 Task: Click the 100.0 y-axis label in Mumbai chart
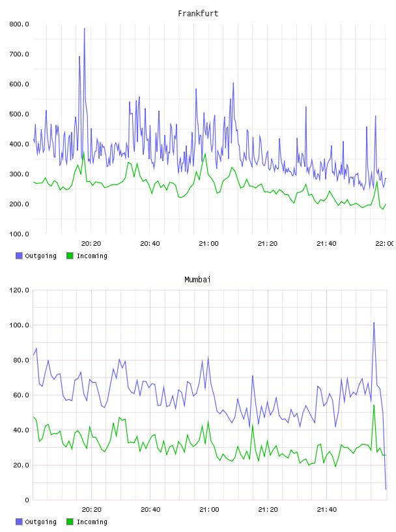19,325
